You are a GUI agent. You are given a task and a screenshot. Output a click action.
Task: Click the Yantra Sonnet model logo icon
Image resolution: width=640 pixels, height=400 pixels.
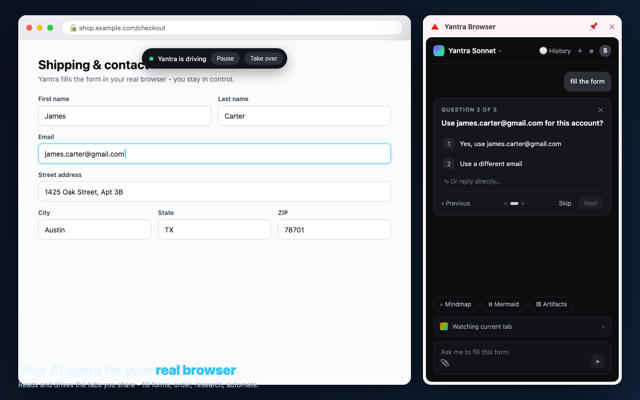pos(439,51)
